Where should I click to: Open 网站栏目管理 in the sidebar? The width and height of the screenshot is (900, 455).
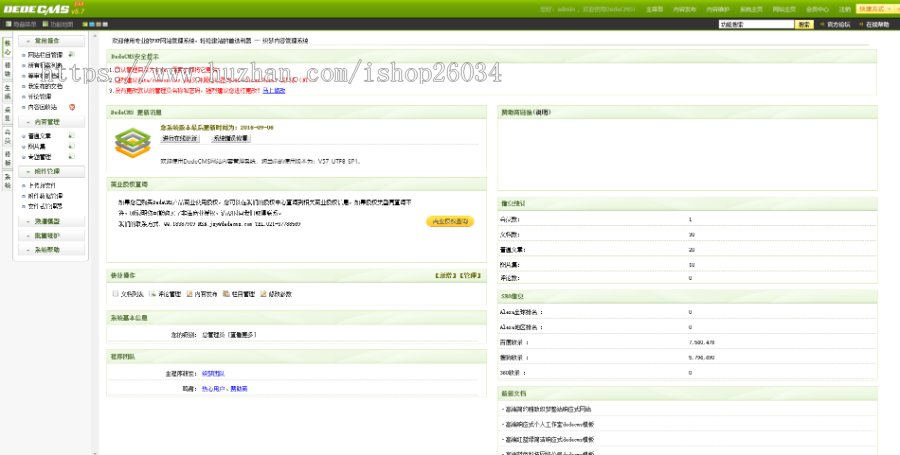45,55
